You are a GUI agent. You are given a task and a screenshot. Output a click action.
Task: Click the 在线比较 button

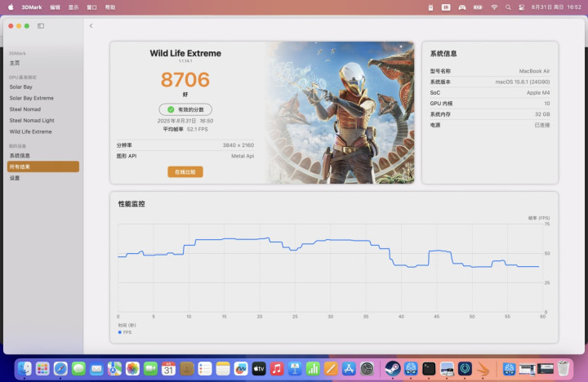point(185,171)
